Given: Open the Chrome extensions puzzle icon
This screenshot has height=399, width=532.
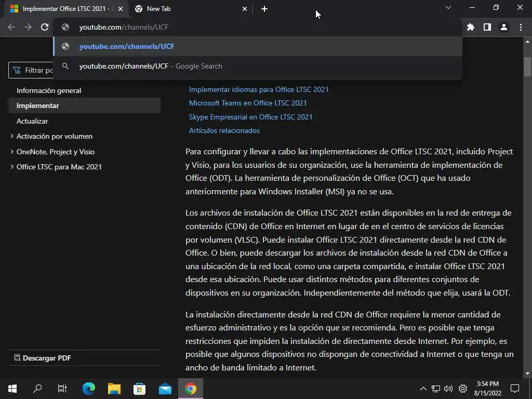Looking at the screenshot, I should point(471,27).
